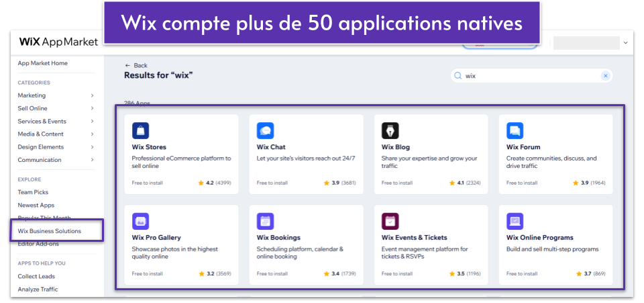This screenshot has width=644, height=303.
Task: Open the Wix Stores shopping bag icon
Action: pyautogui.click(x=140, y=131)
